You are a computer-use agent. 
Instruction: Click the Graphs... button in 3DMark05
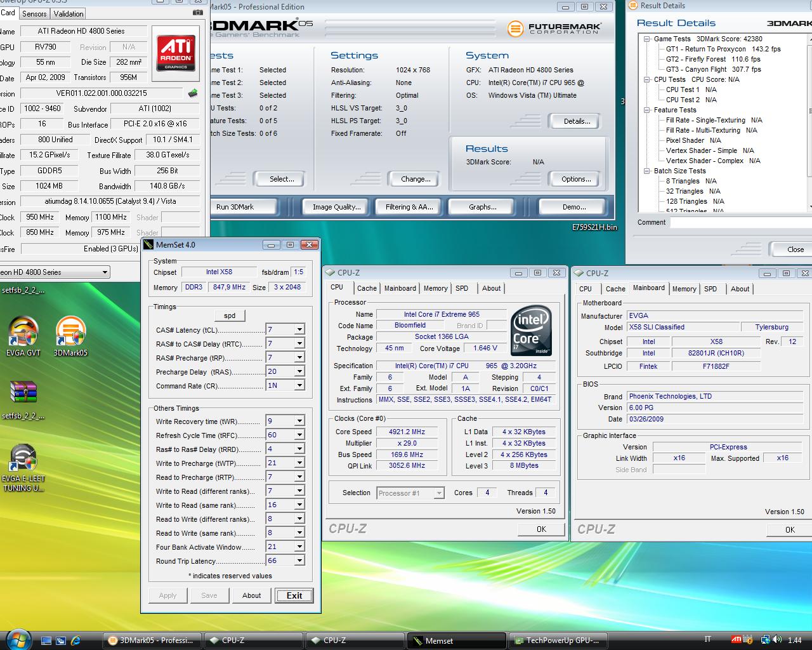(x=482, y=207)
